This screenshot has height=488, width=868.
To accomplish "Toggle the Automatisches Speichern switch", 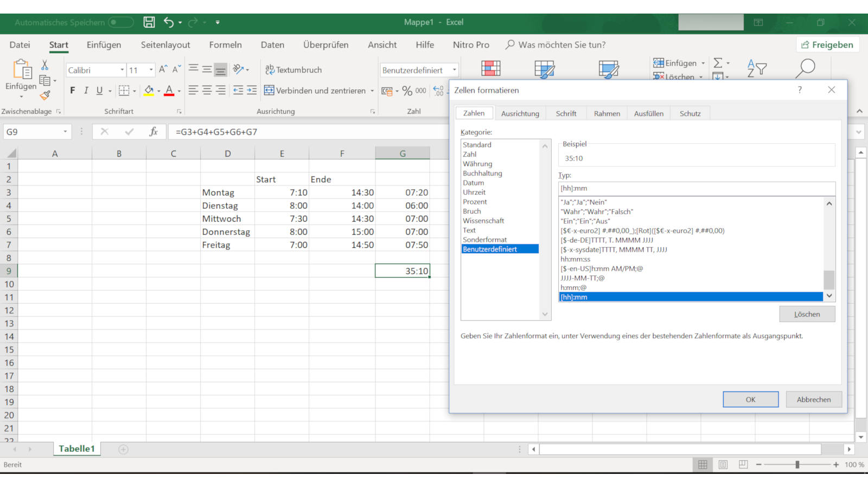I will (x=120, y=22).
